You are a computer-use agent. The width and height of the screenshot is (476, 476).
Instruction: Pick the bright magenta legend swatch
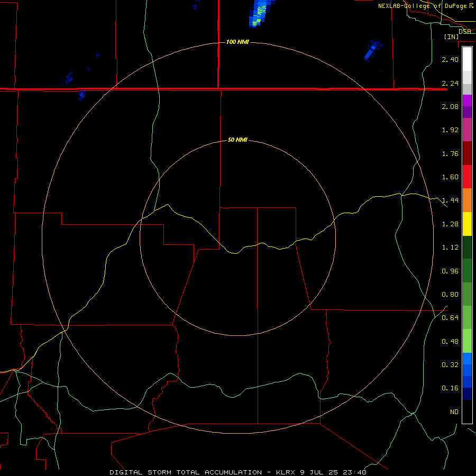coord(467,100)
